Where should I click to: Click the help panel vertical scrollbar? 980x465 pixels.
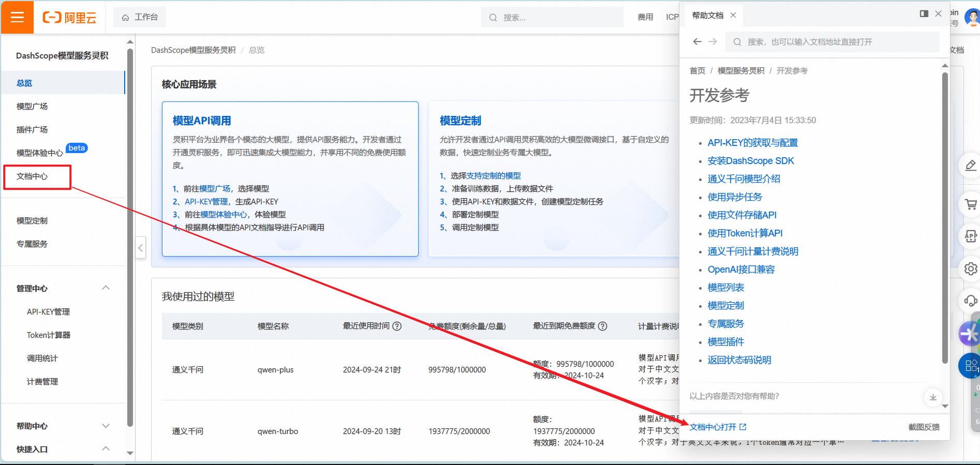945,217
